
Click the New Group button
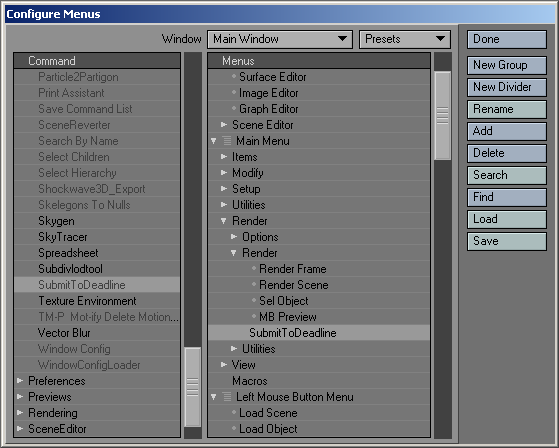tap(507, 65)
